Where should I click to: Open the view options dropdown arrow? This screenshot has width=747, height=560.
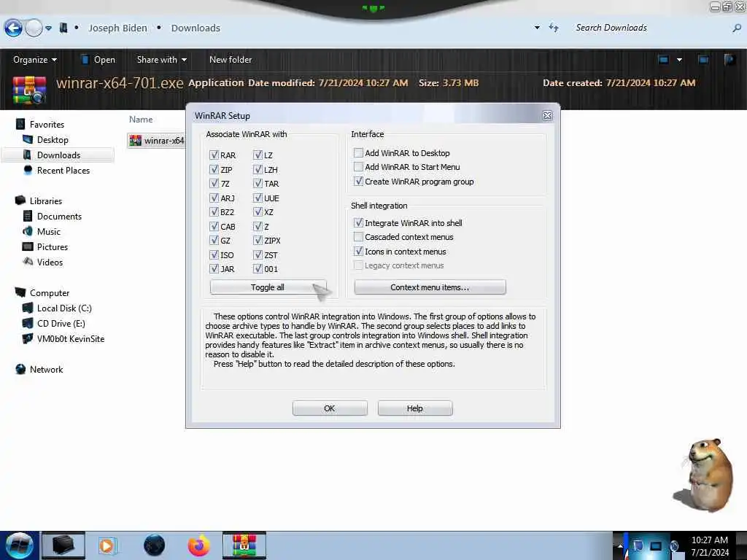679,60
